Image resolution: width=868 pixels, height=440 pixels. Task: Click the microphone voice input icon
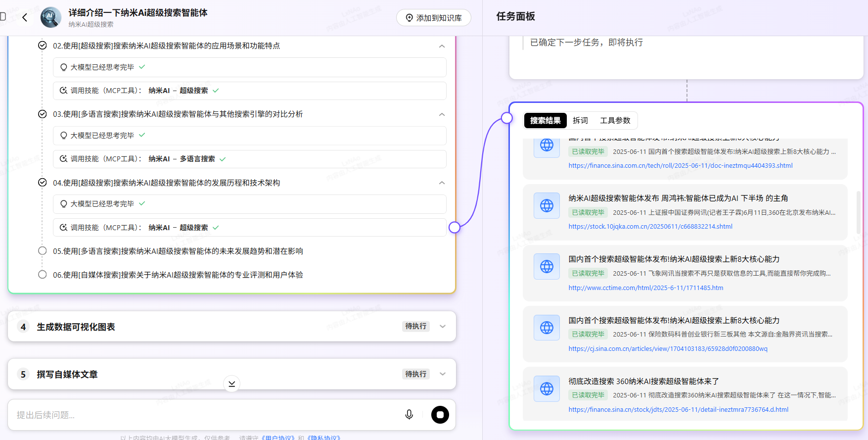[409, 415]
